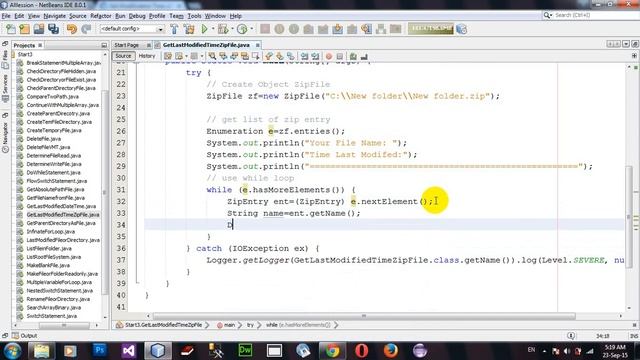Click the Stop Macro Recording icon
This screenshot has width=640, height=360.
click(340, 56)
